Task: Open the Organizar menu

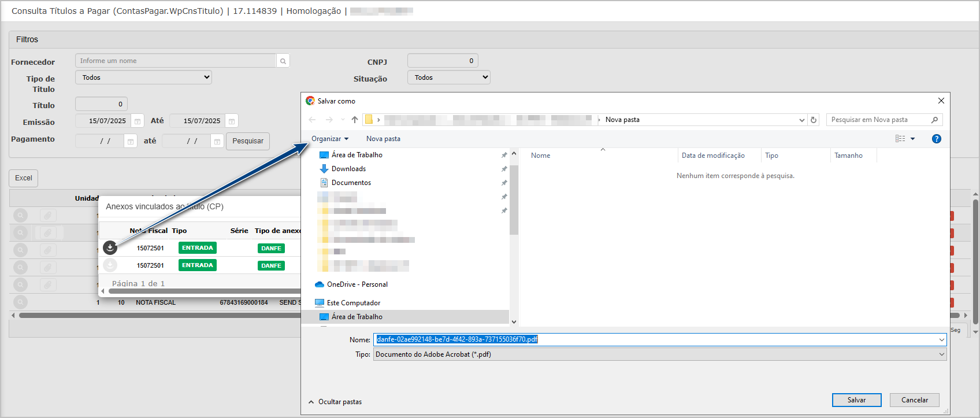Action: click(330, 139)
